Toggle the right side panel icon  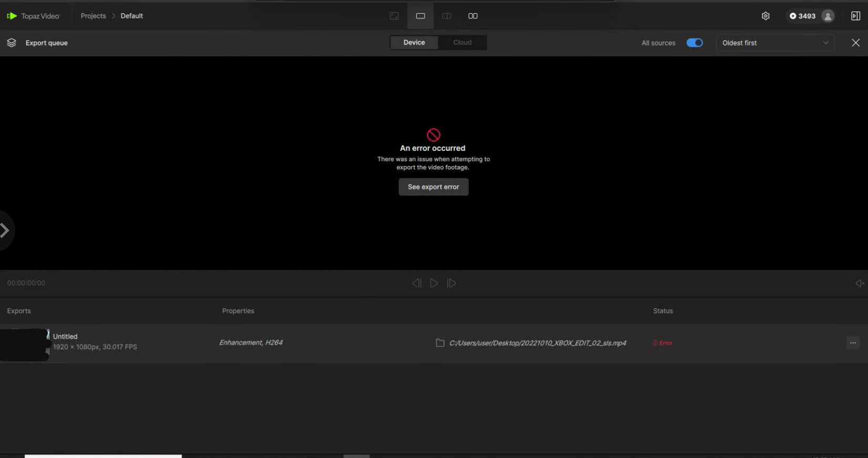point(855,16)
